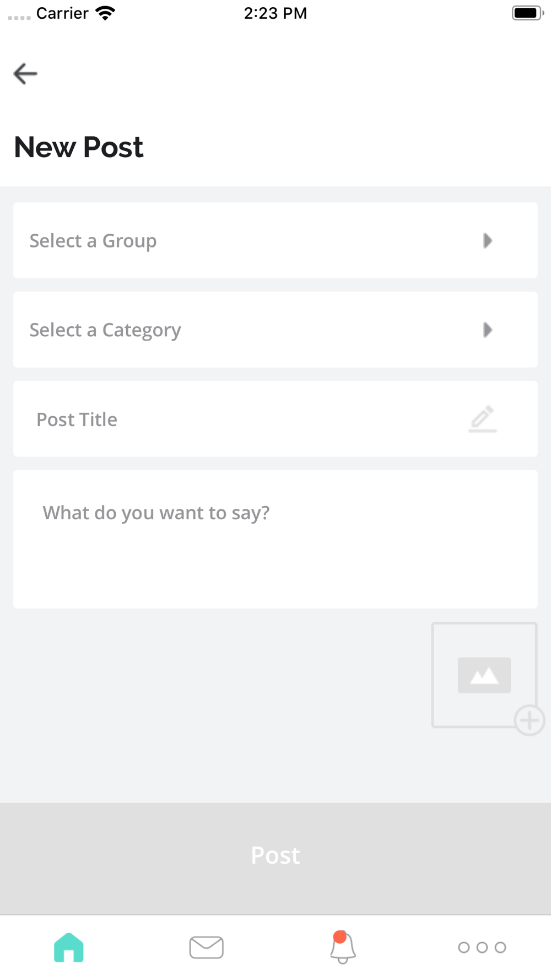Tap the plus icon to add image
Image resolution: width=551 pixels, height=980 pixels.
point(530,720)
